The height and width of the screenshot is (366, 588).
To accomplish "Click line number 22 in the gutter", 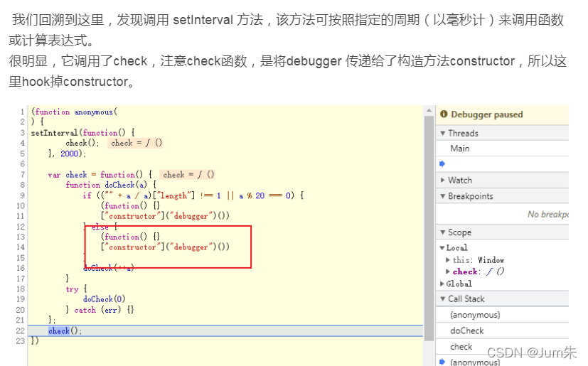I will tap(20, 330).
